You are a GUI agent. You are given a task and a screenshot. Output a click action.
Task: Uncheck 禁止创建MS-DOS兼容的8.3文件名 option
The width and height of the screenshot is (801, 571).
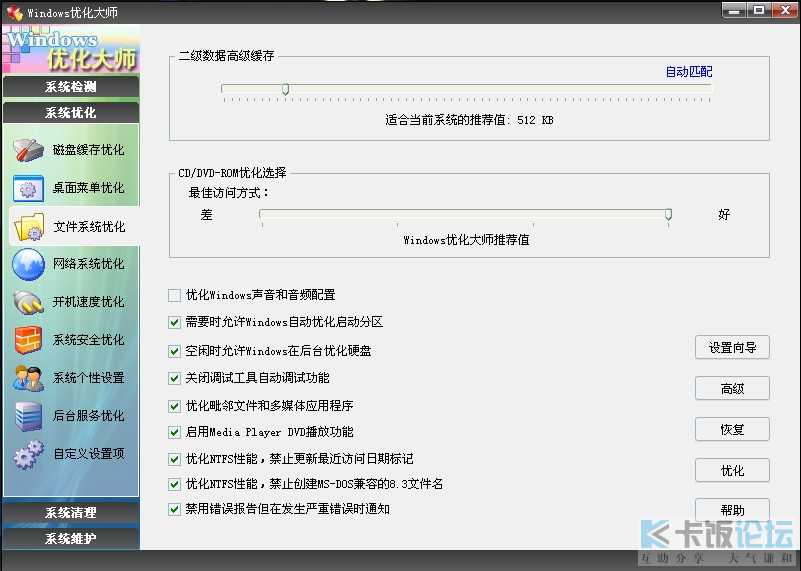174,484
